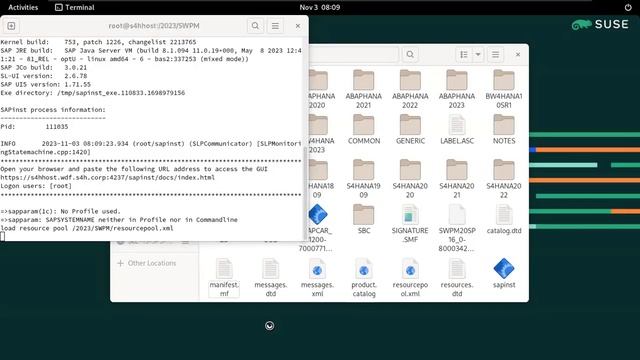Click the Pid 111835 line in terminal
The height and width of the screenshot is (360, 640).
click(x=34, y=127)
